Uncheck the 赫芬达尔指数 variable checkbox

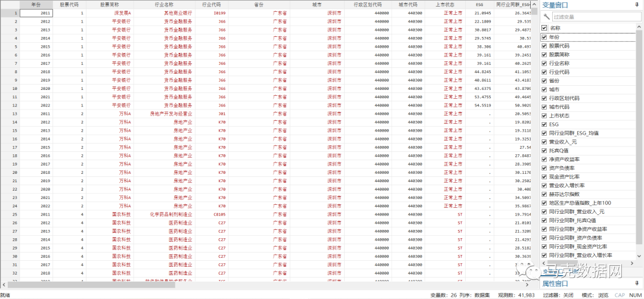[x=544, y=194]
